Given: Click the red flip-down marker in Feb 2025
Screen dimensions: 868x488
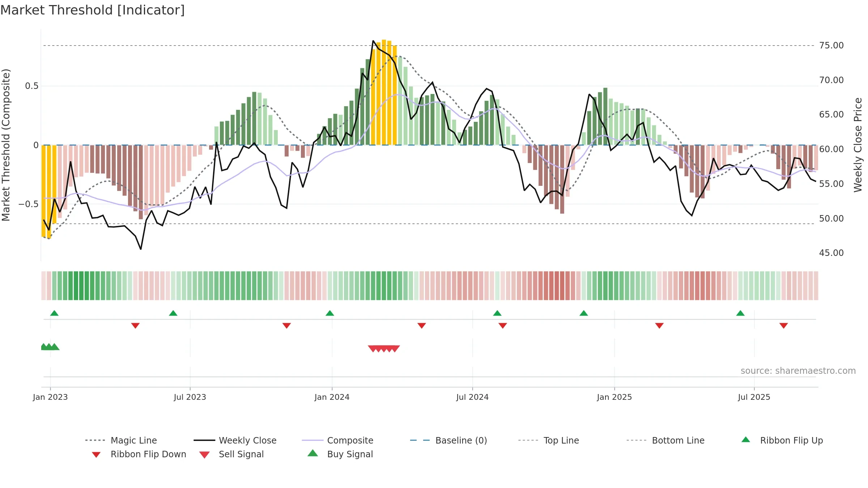Looking at the screenshot, I should 659,326.
